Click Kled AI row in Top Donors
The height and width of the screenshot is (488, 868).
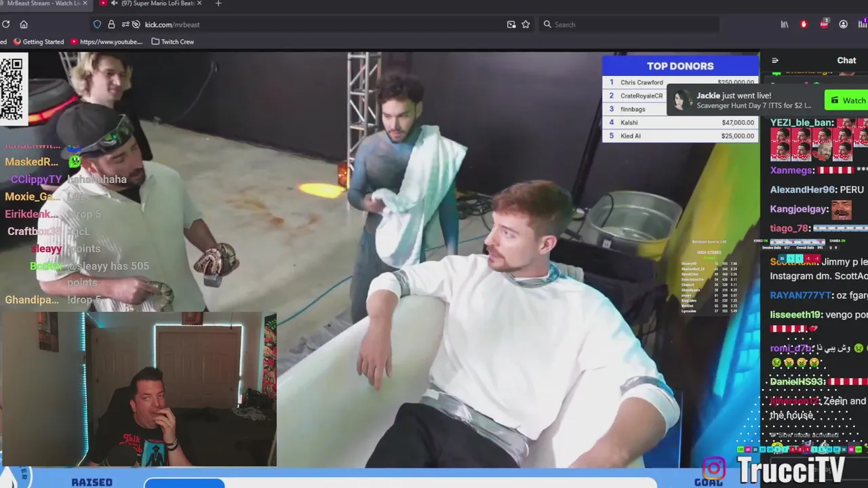click(x=680, y=136)
